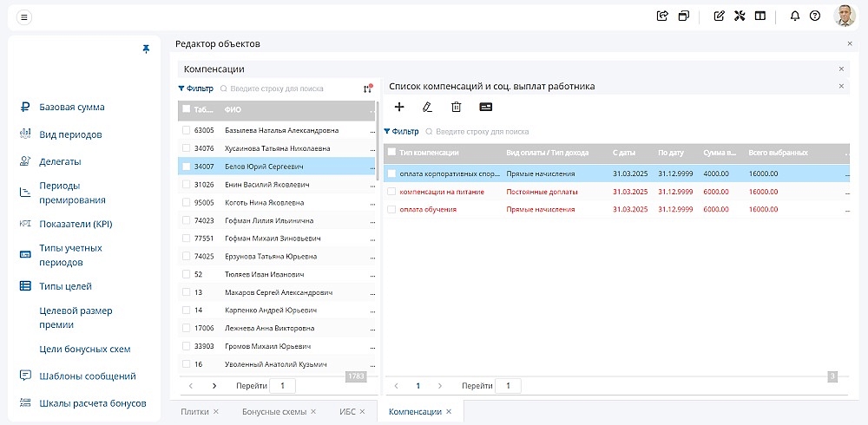Screen dimensions: 868x425
Task: Toggle select-all checkbox in employee table header
Action: [186, 110]
